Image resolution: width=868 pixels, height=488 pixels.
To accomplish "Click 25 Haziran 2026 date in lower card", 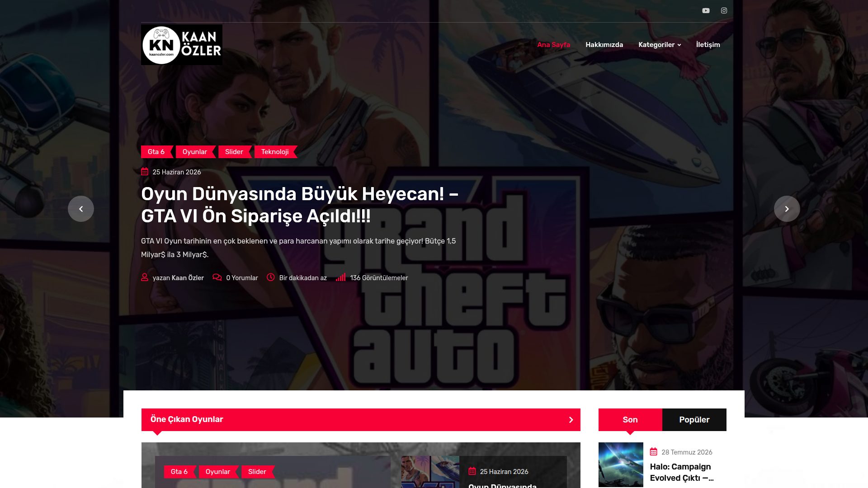I will click(x=504, y=472).
